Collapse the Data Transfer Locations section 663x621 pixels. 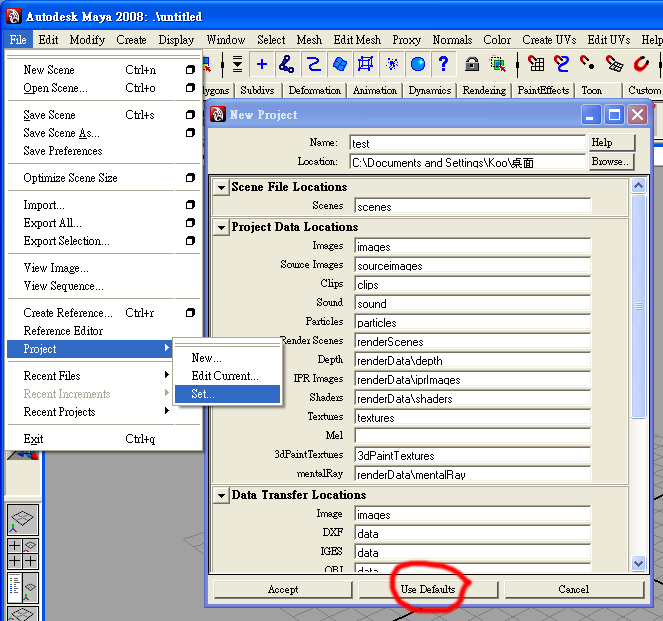pos(221,495)
